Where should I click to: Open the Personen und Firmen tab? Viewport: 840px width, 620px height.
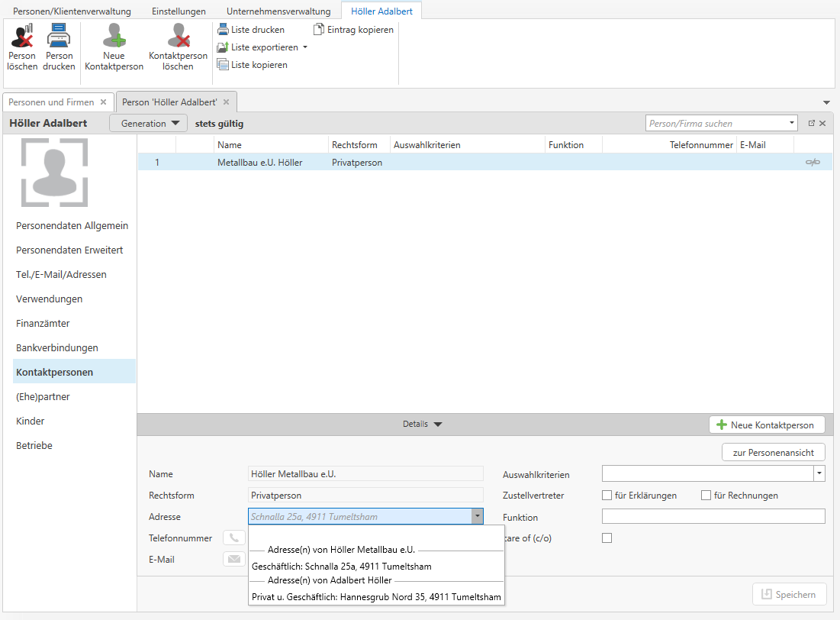click(51, 102)
